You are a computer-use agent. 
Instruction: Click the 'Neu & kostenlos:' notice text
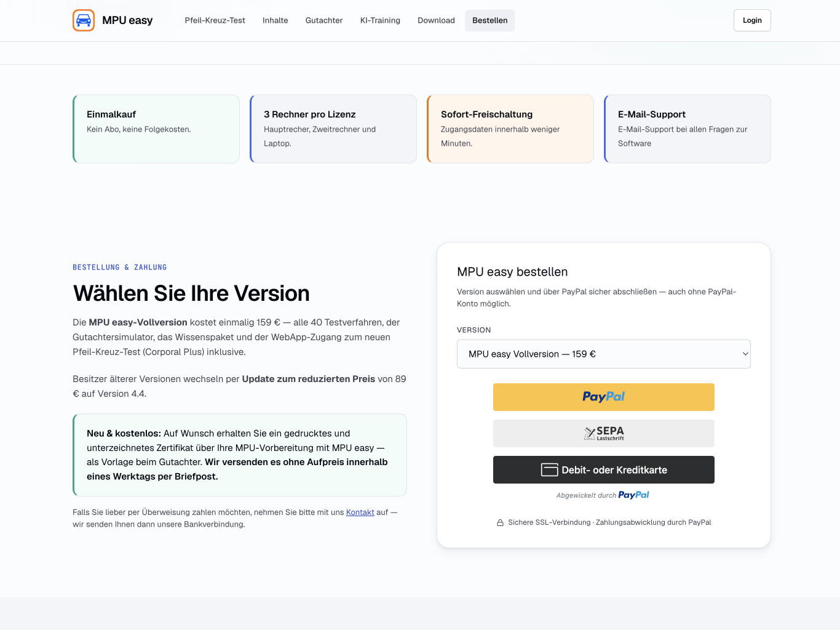(x=124, y=433)
